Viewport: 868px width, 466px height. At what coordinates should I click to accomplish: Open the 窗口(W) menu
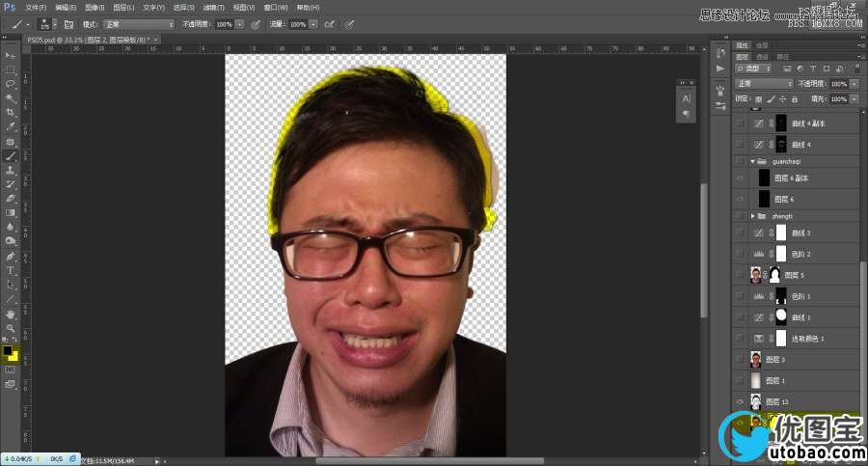point(275,8)
